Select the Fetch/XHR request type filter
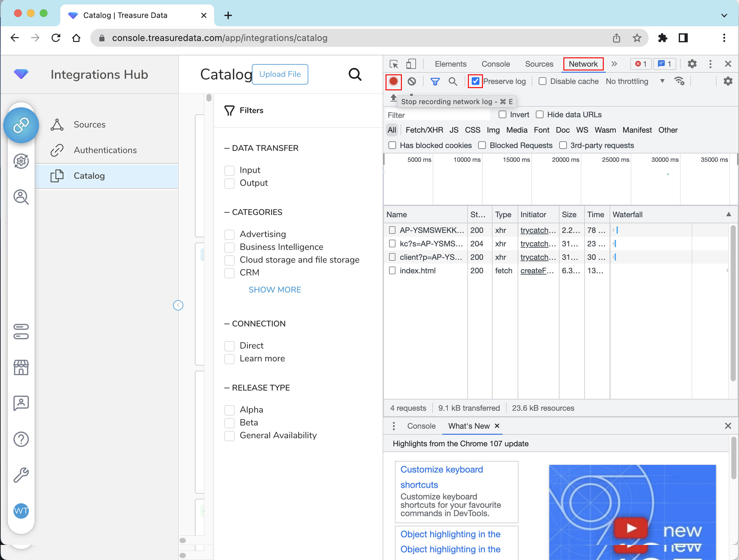Image resolution: width=739 pixels, height=560 pixels. [x=424, y=130]
